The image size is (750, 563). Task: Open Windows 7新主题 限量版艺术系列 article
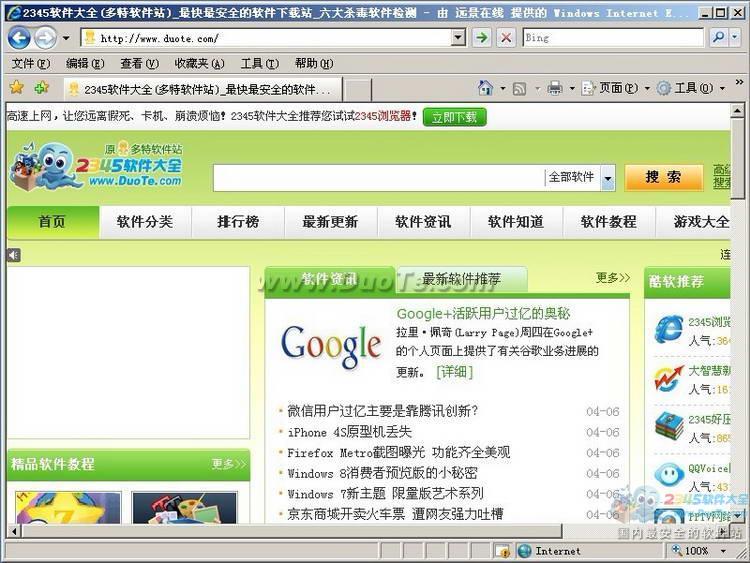pyautogui.click(x=386, y=494)
